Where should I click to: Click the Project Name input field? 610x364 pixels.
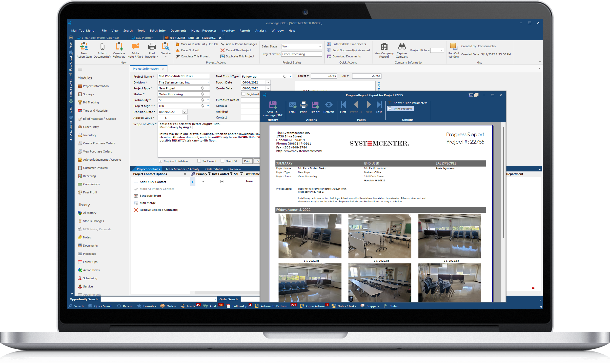[x=184, y=76]
